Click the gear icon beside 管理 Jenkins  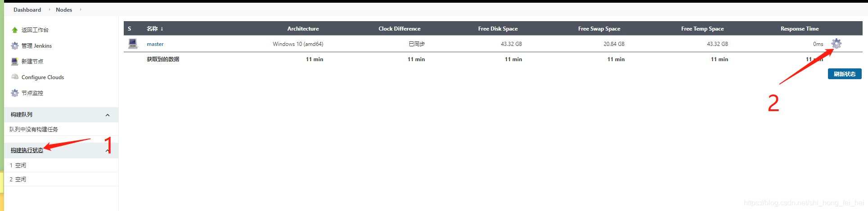[15, 45]
